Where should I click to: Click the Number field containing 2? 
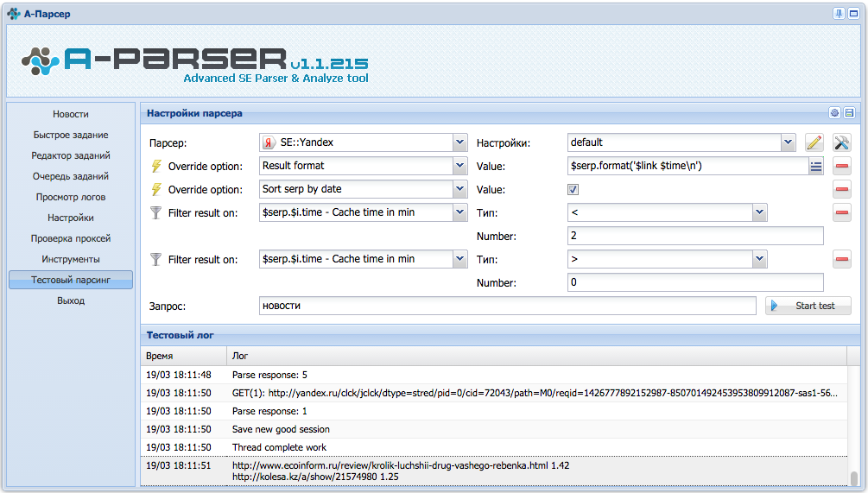pos(695,236)
